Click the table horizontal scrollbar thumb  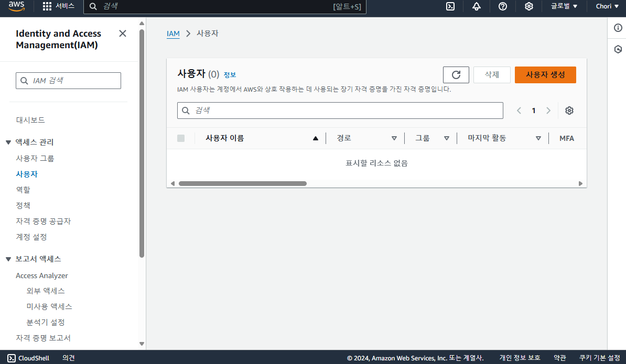click(x=243, y=184)
